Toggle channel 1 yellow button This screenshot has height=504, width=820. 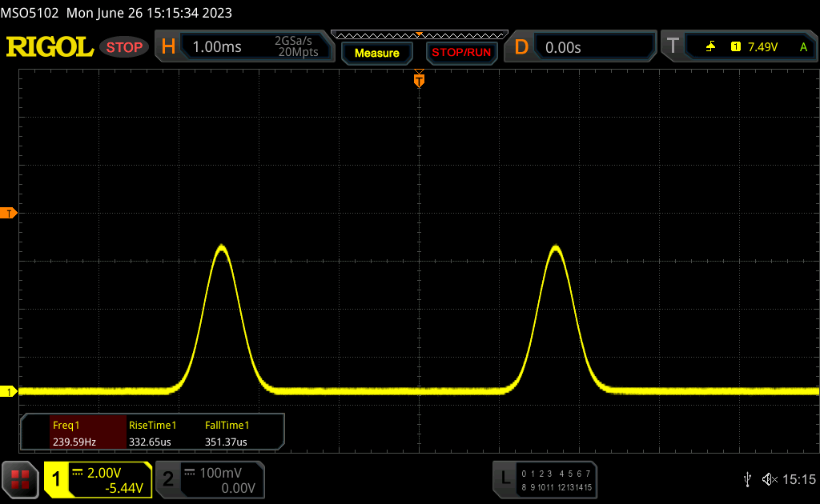point(56,479)
